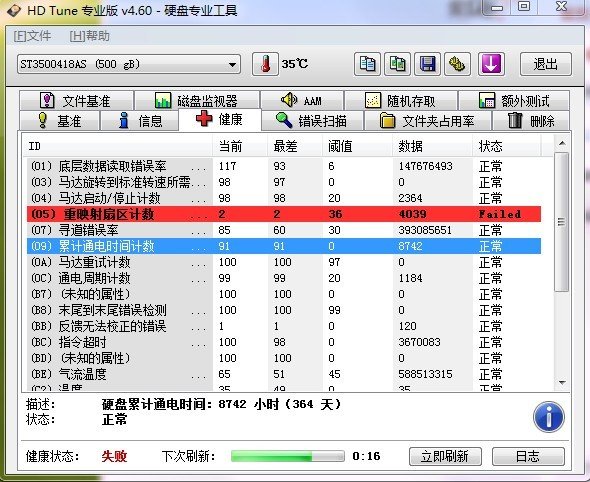Click the thermometer temperature icon
The width and height of the screenshot is (590, 482).
[265, 64]
